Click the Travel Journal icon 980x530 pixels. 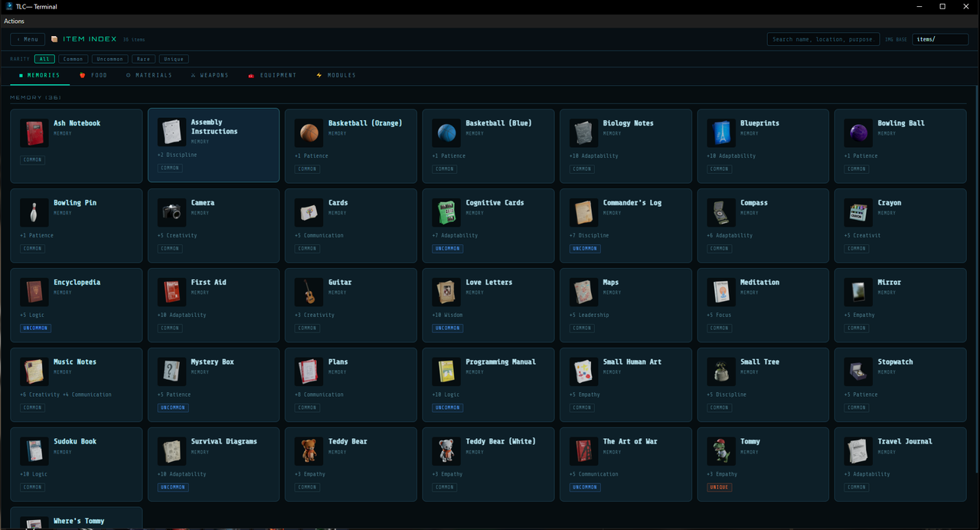click(858, 452)
